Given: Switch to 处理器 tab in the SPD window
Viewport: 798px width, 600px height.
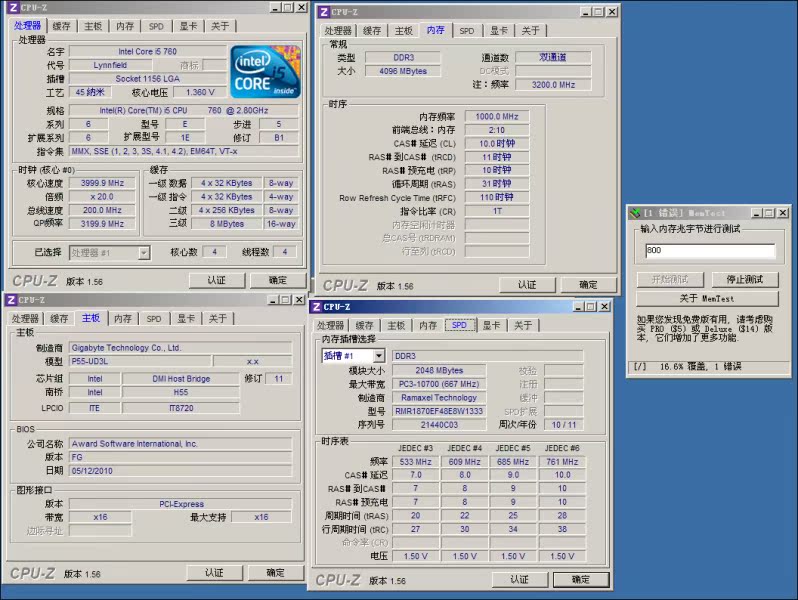Looking at the screenshot, I should tap(330, 326).
